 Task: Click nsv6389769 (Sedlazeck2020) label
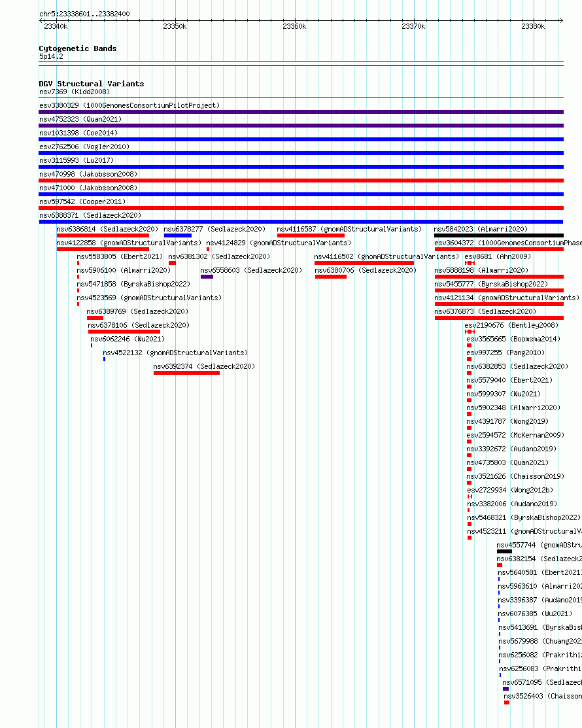(137, 311)
